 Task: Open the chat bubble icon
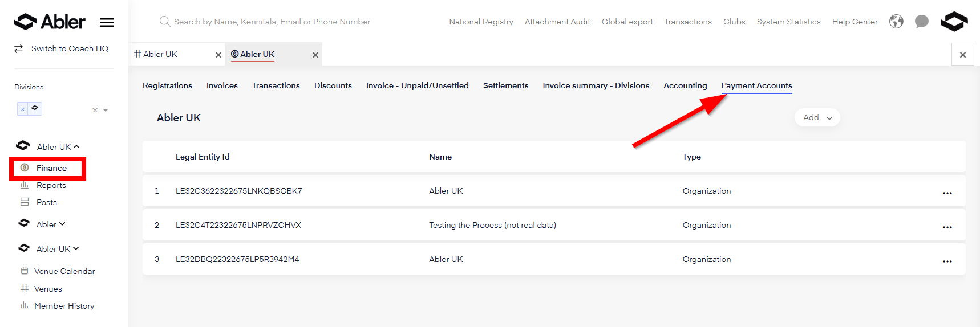tap(921, 22)
